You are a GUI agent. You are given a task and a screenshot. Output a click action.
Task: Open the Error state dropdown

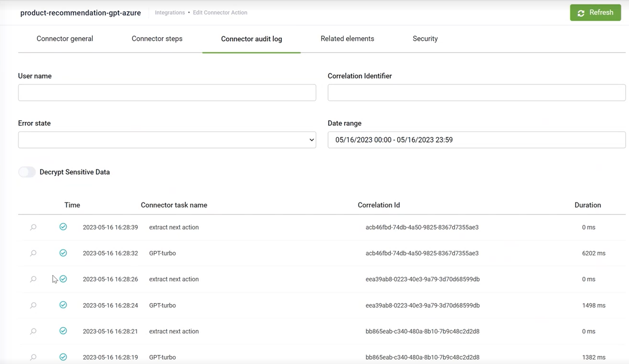tap(167, 140)
